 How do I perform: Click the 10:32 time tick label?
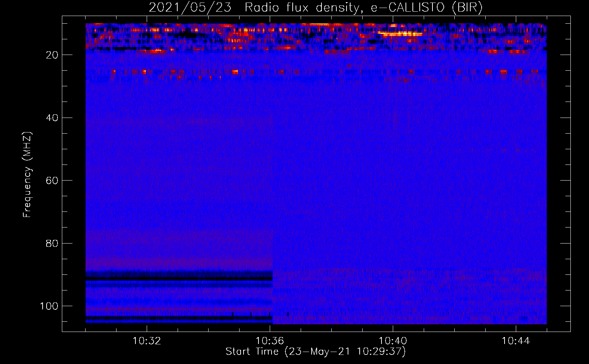pyautogui.click(x=147, y=341)
